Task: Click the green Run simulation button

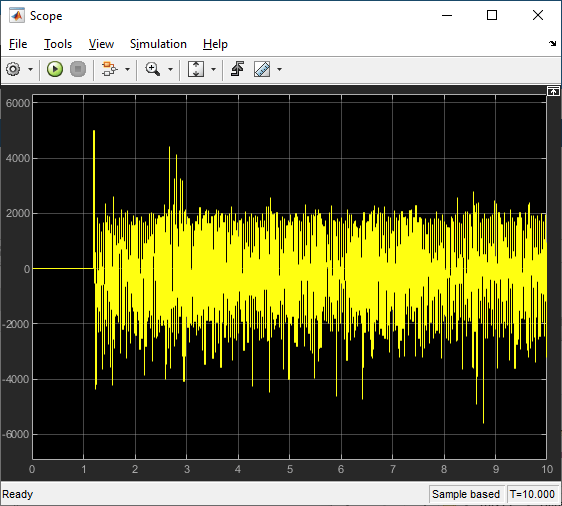Action: coord(55,69)
